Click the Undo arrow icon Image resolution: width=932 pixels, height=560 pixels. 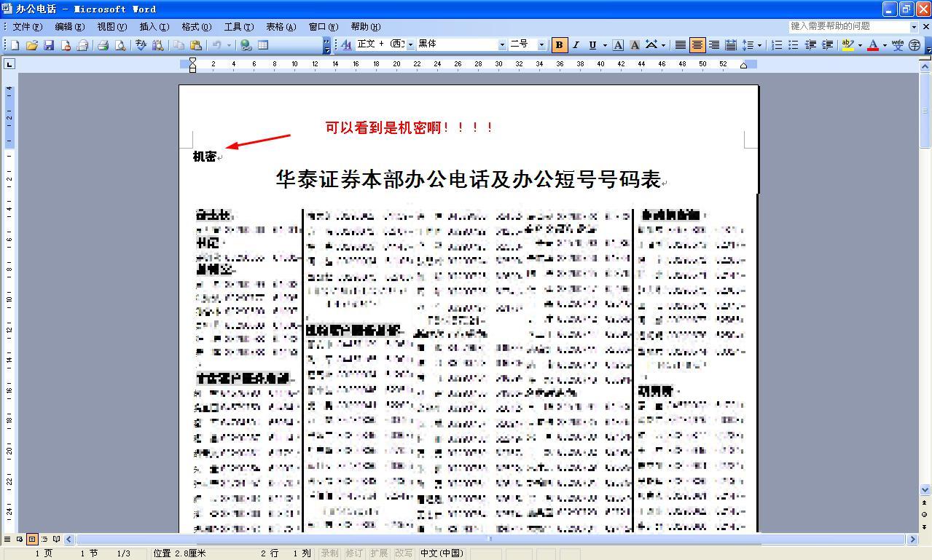pyautogui.click(x=216, y=45)
